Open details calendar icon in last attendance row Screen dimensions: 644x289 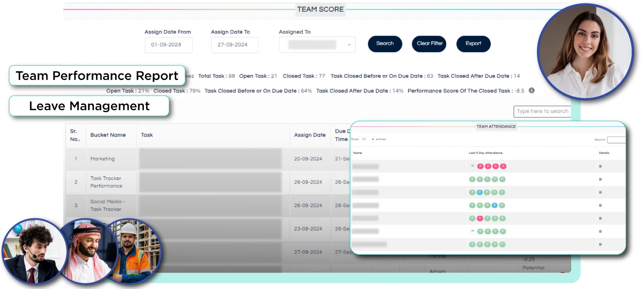(600, 245)
